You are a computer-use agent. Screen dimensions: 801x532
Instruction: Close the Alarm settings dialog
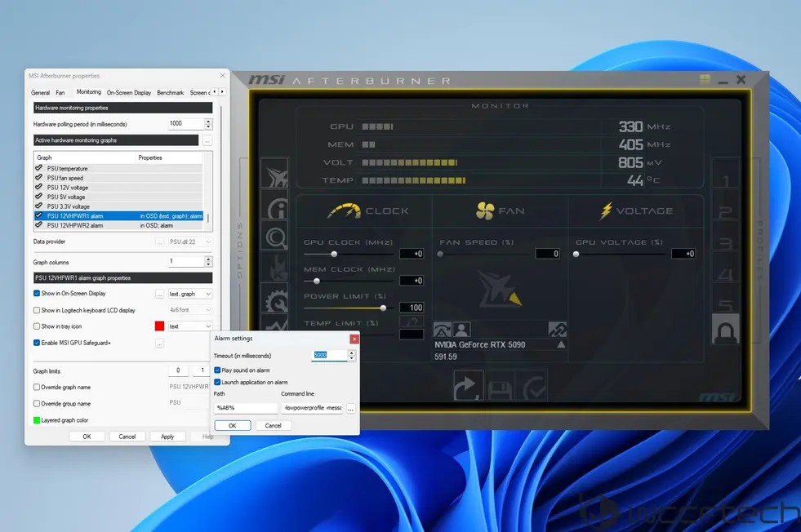click(x=354, y=339)
